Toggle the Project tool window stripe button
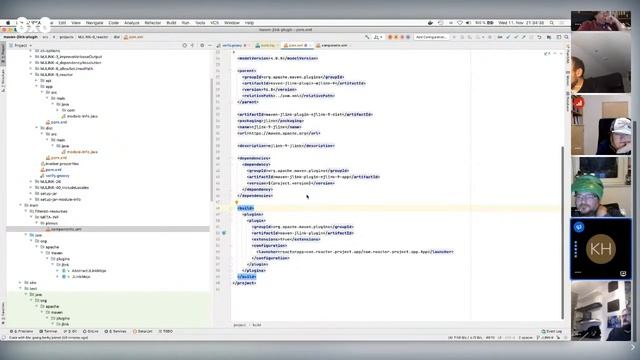The height and width of the screenshot is (360, 640). [3, 54]
